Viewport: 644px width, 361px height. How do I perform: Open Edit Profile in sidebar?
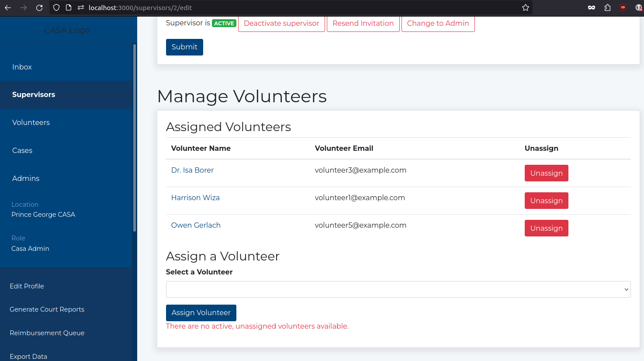(27, 286)
